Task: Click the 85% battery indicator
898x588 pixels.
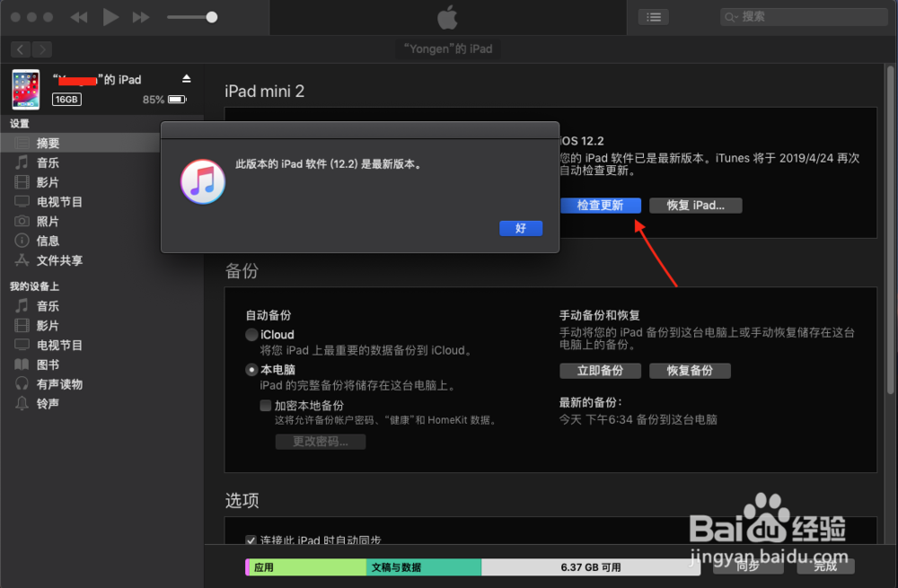Action: click(164, 100)
